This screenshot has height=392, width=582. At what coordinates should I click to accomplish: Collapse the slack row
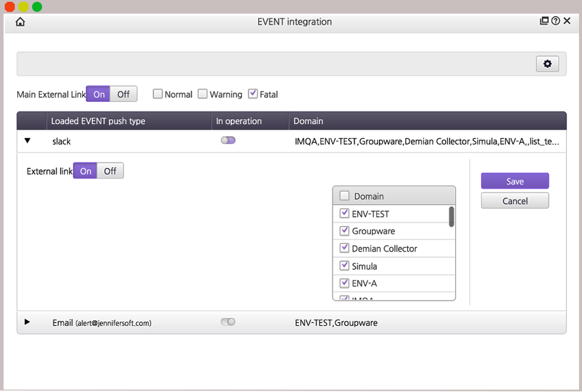[x=27, y=141]
